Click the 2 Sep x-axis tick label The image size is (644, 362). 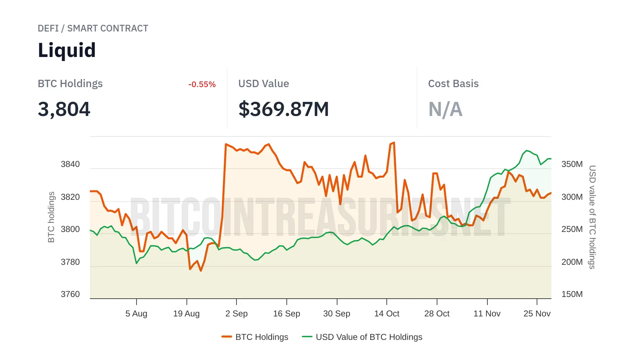(236, 314)
